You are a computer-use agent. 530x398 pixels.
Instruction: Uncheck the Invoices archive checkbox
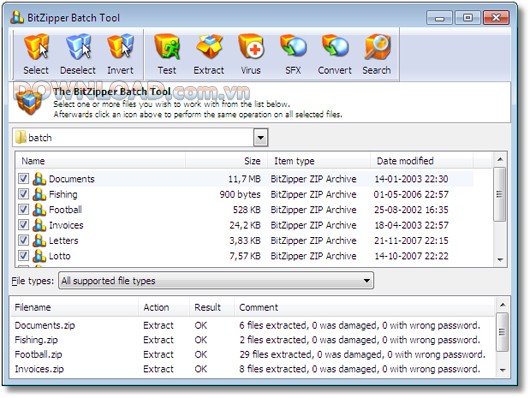point(23,225)
